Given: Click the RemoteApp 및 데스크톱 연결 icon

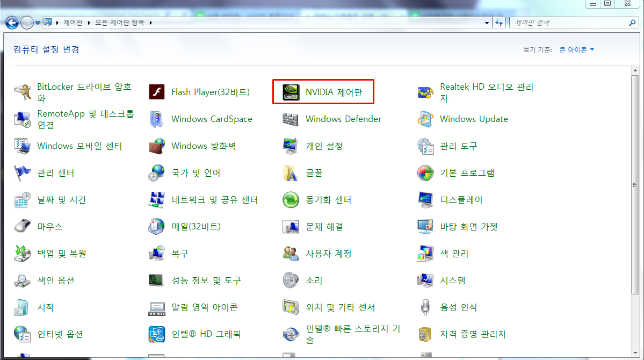Looking at the screenshot, I should click(23, 119).
